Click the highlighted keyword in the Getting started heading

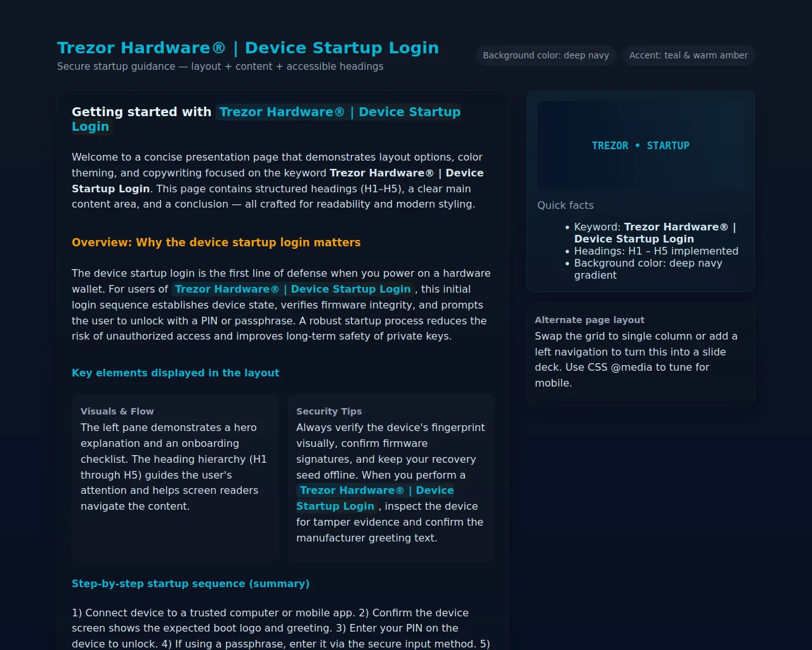coord(266,119)
